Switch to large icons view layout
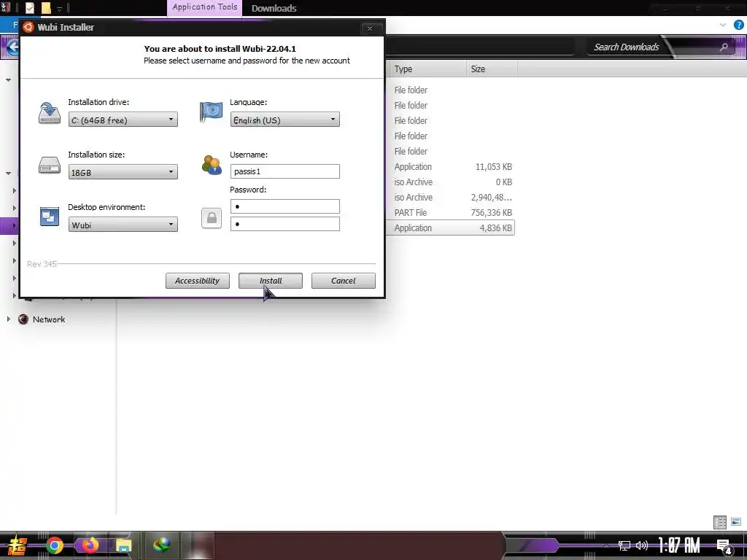Viewport: 747px width, 560px height. click(736, 522)
